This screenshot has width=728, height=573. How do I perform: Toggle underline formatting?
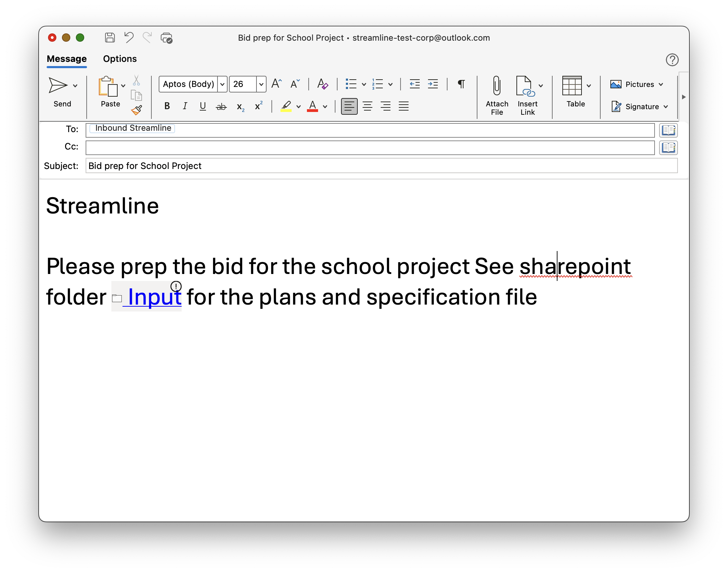coord(203,106)
